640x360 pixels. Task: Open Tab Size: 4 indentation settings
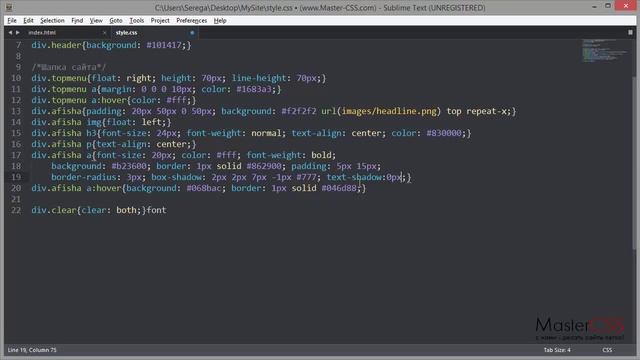pos(557,350)
